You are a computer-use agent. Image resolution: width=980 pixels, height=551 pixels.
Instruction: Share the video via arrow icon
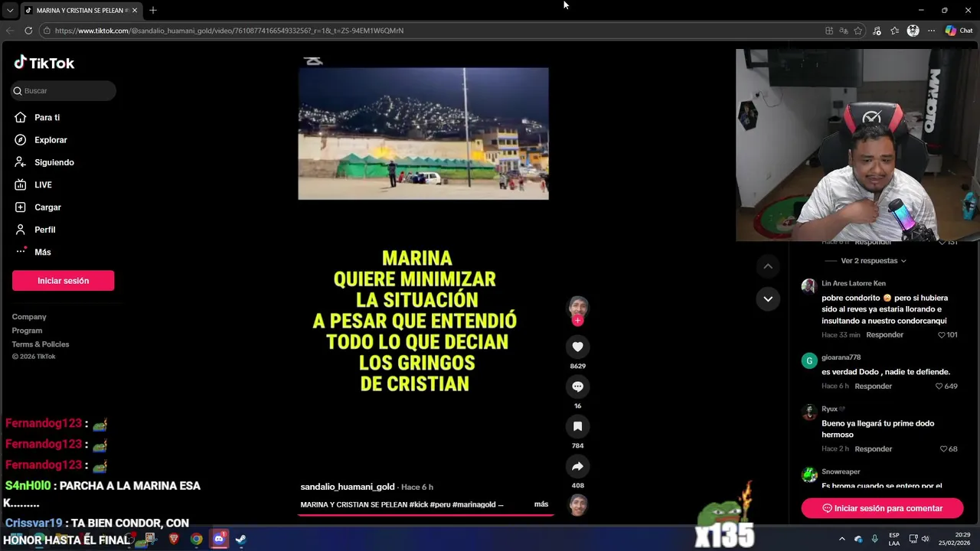pos(577,466)
